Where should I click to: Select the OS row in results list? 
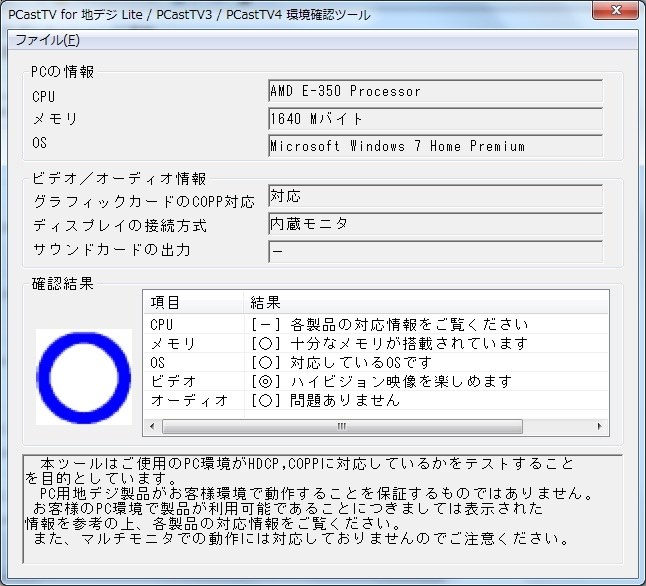pyautogui.click(x=376, y=362)
